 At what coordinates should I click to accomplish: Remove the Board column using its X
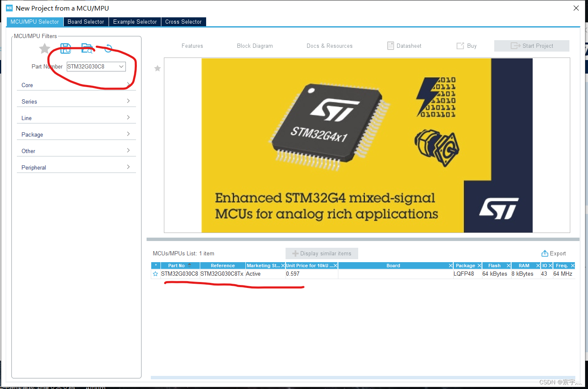click(450, 266)
